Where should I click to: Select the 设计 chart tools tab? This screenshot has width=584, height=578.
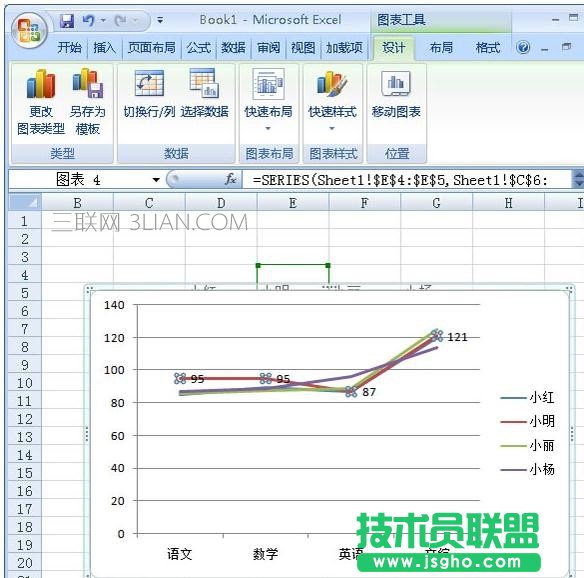[x=394, y=48]
